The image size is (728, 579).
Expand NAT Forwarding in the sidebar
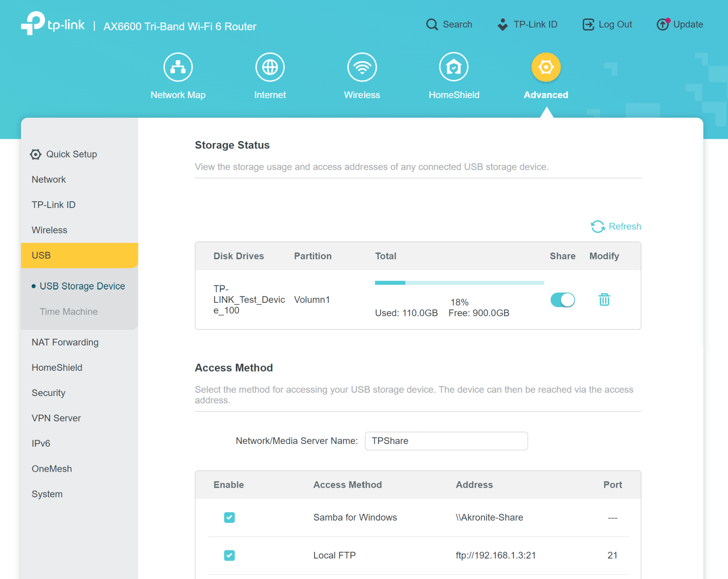coord(65,342)
